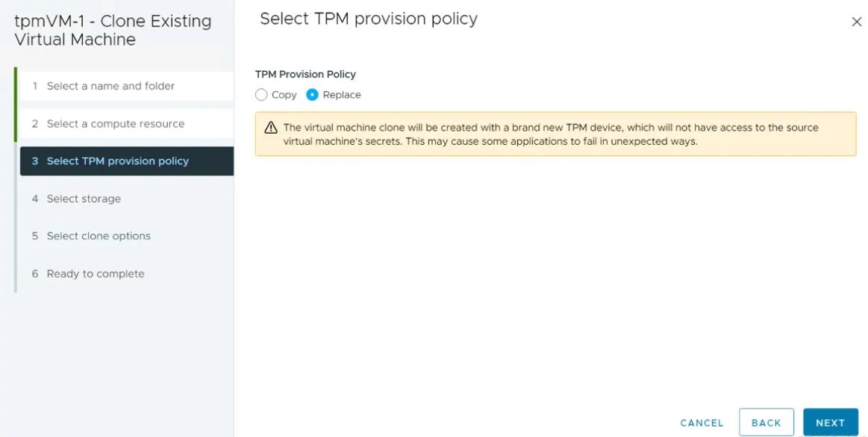Viewport: 868px width, 437px height.
Task: Select the Replace TPM policy radio
Action: tap(312, 95)
